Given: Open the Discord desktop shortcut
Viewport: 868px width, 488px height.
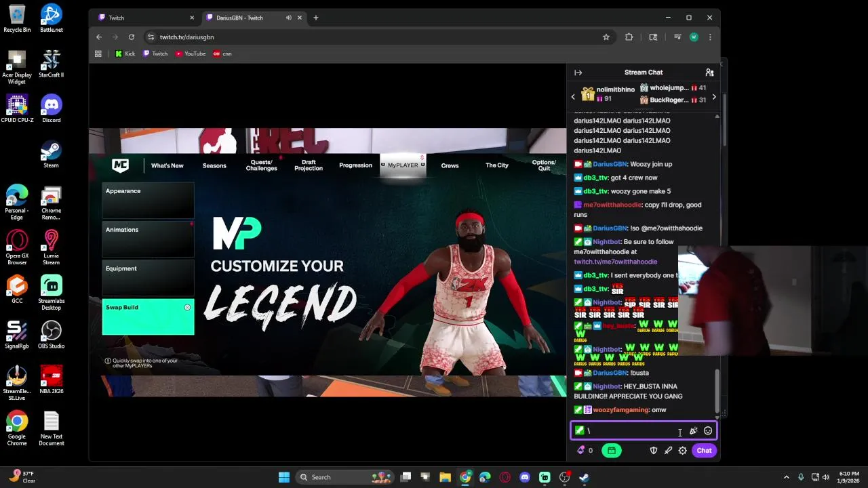Looking at the screenshot, I should 52,108.
